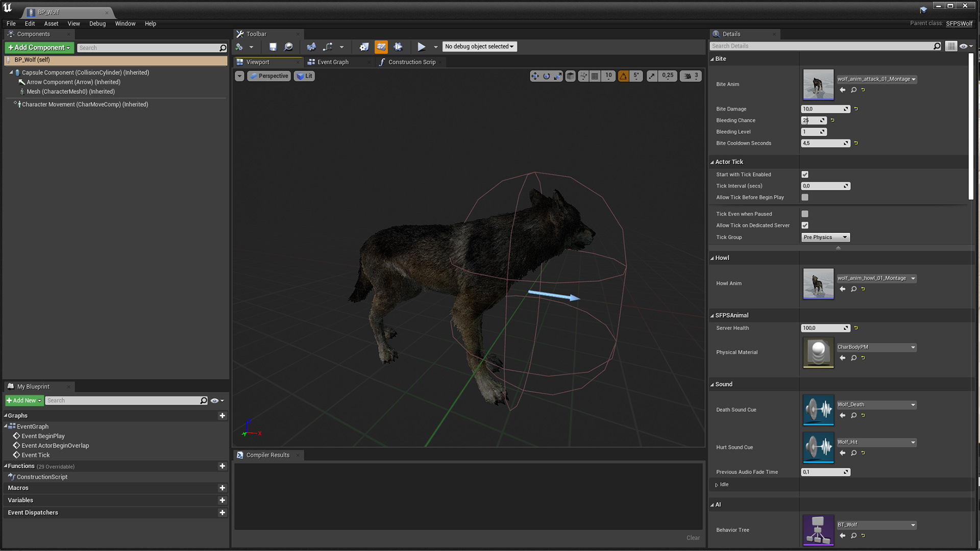Toggle Start with Tick Enabled checkbox
Screen dimensions: 980x551
click(x=805, y=174)
